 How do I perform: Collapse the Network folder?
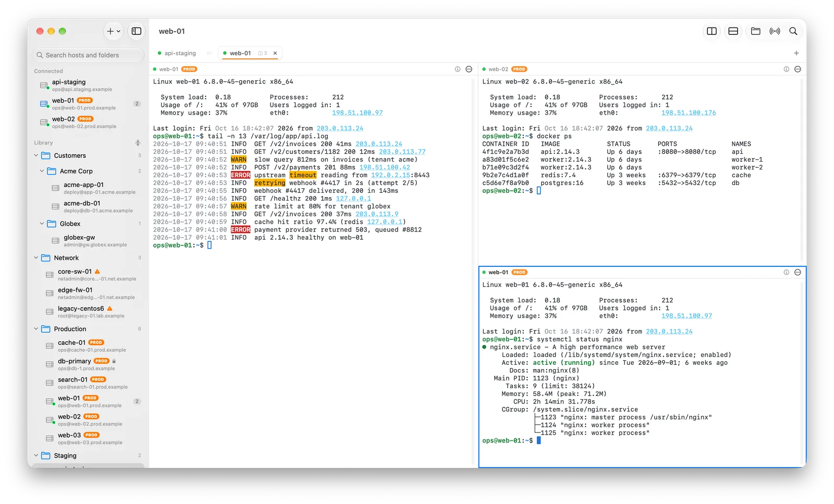tap(36, 258)
